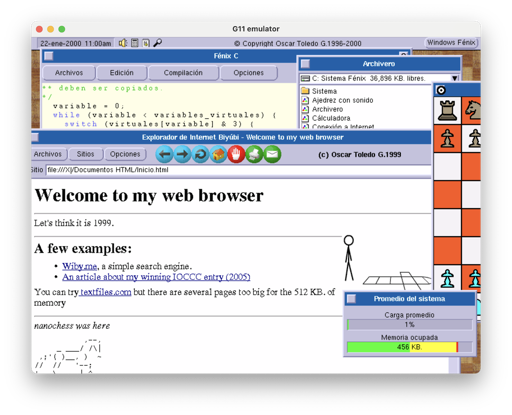Click the Memoria ocupada usage bar
Screen dimensions: 512x415
(x=409, y=347)
